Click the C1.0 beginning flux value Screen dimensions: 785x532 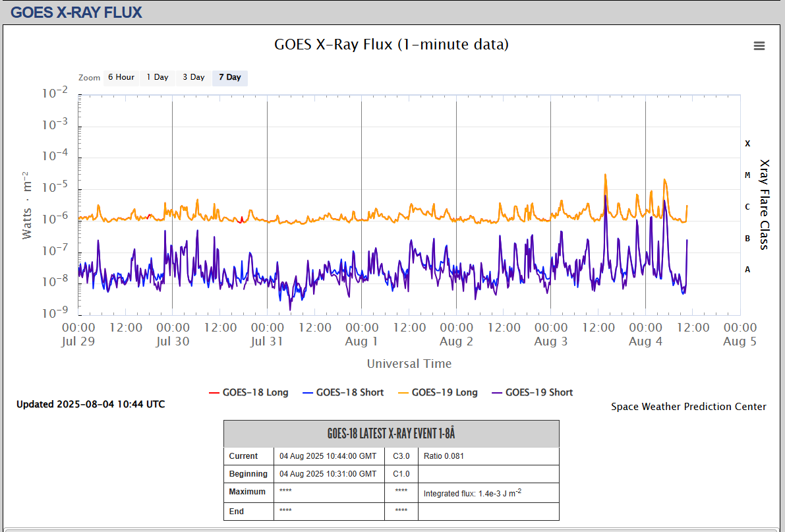[401, 474]
